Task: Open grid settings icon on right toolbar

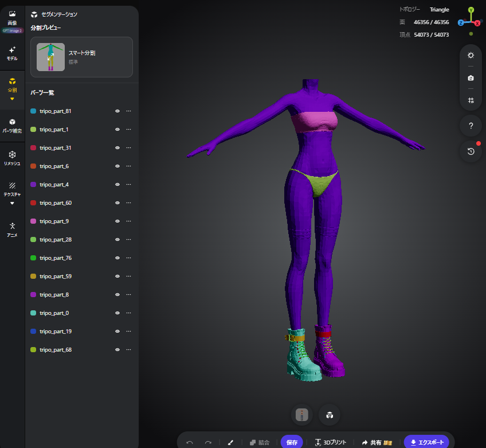Action: tap(471, 100)
